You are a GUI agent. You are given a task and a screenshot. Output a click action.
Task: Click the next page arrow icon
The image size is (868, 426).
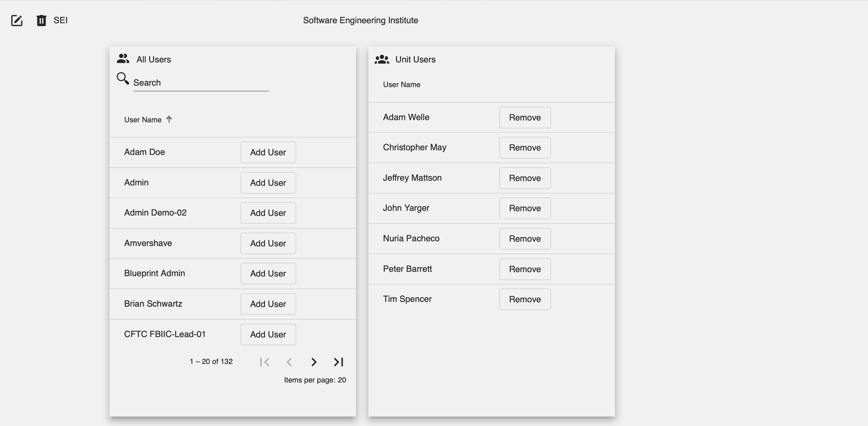pos(314,362)
